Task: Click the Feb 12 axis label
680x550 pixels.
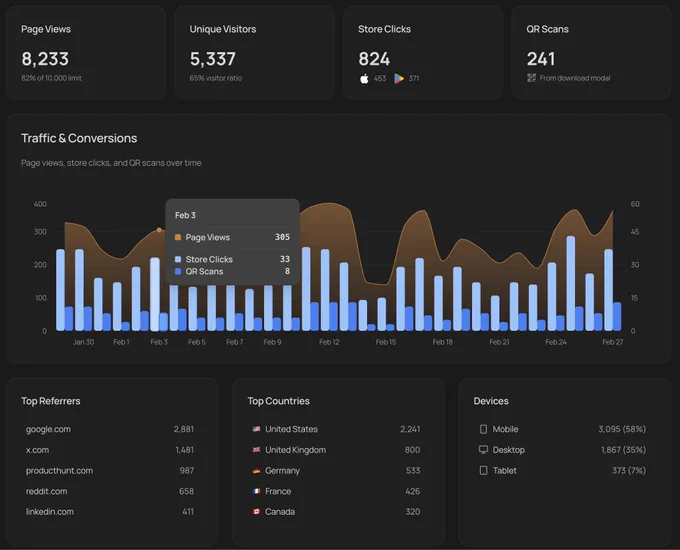Action: click(x=329, y=342)
